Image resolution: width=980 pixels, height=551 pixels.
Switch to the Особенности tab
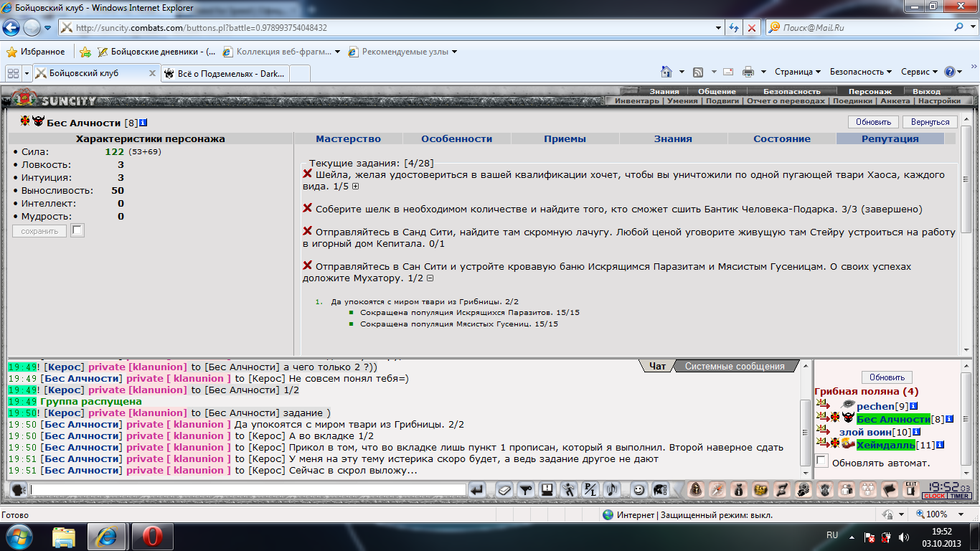click(x=456, y=138)
